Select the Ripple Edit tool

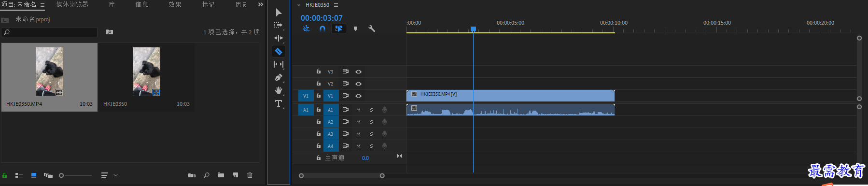click(279, 38)
